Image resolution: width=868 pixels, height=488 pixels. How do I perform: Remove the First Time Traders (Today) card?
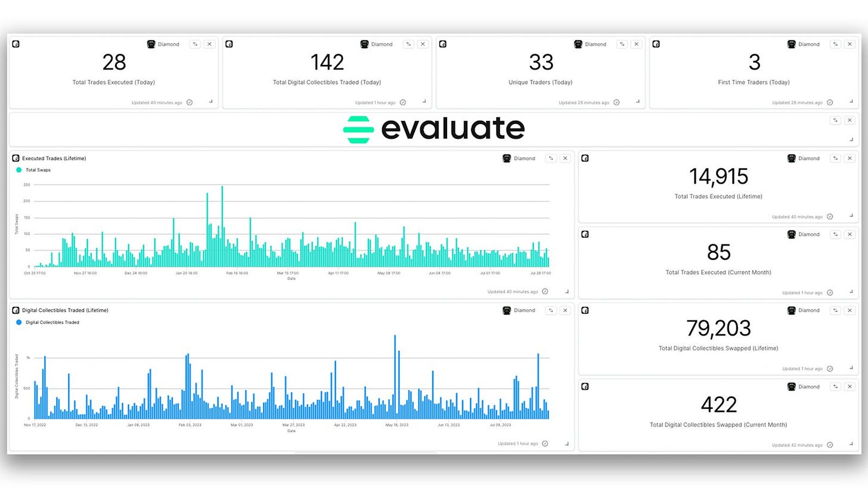click(850, 44)
